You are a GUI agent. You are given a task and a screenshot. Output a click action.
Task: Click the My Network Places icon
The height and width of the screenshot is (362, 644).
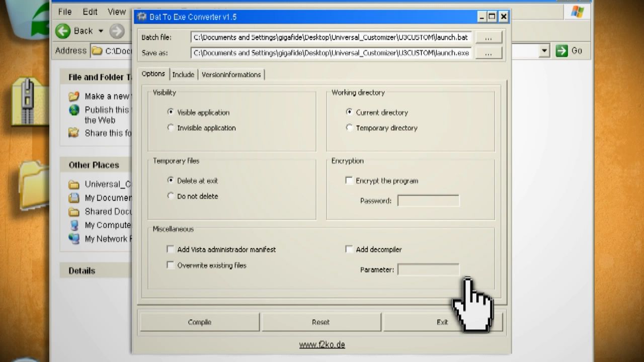point(74,238)
